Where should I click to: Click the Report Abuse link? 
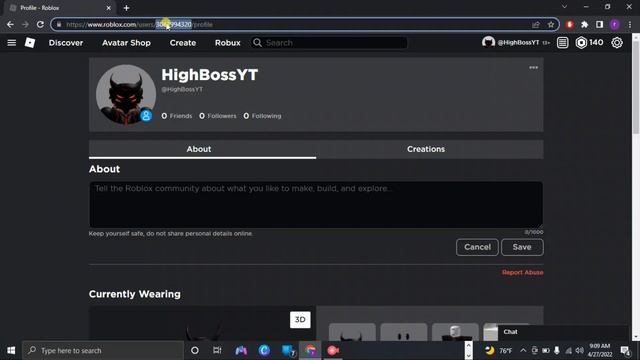[522, 272]
